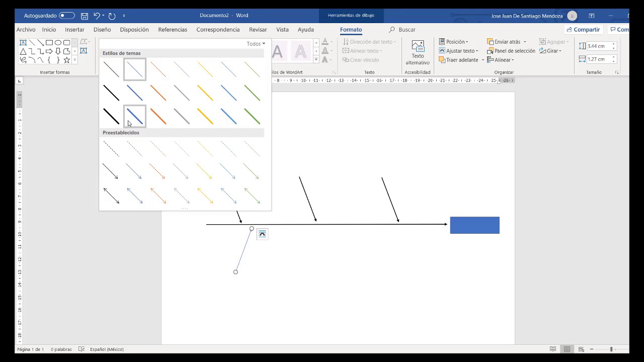The height and width of the screenshot is (362, 644).
Task: Switch to the Diseño tab
Action: (x=102, y=30)
